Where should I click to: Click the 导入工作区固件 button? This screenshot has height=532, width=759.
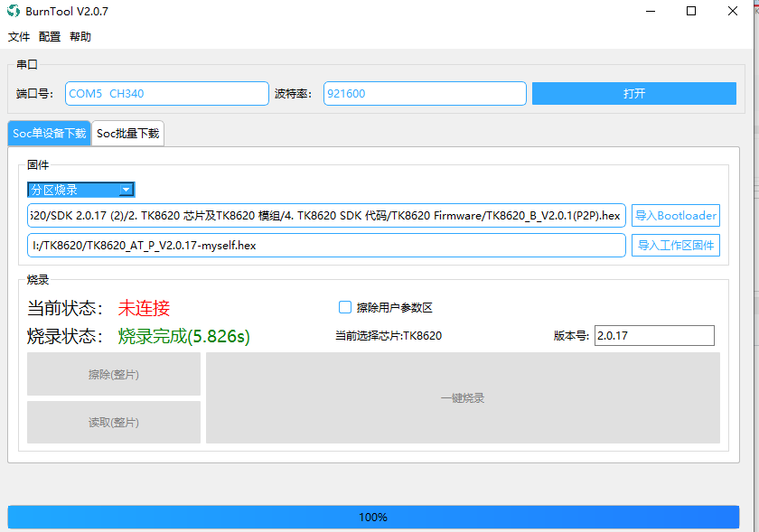(676, 246)
